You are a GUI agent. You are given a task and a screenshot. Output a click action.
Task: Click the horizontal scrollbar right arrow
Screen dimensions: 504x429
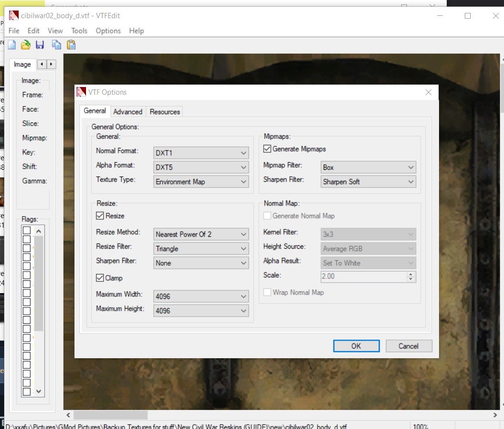pyautogui.click(x=495, y=415)
